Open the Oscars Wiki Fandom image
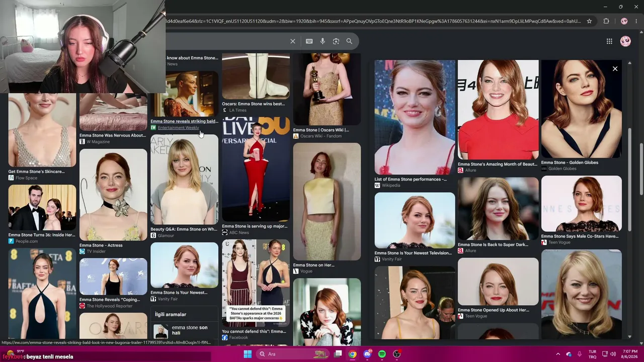The width and height of the screenshot is (644, 362). tap(327, 88)
